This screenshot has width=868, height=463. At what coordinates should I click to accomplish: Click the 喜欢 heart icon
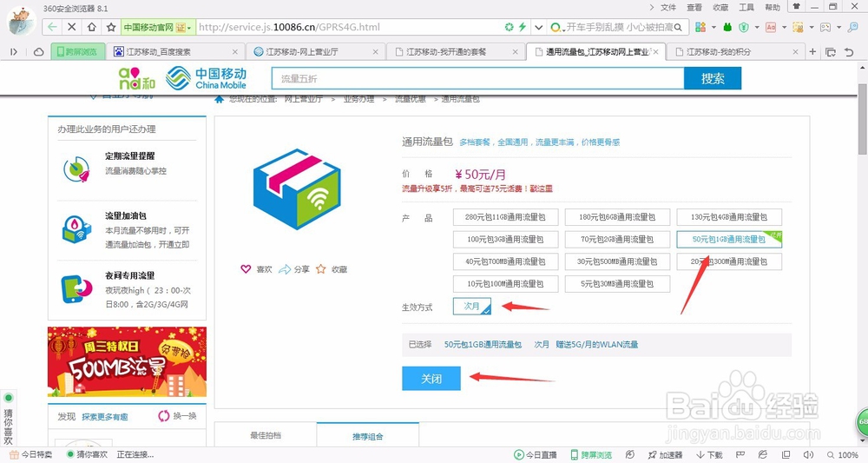point(246,269)
